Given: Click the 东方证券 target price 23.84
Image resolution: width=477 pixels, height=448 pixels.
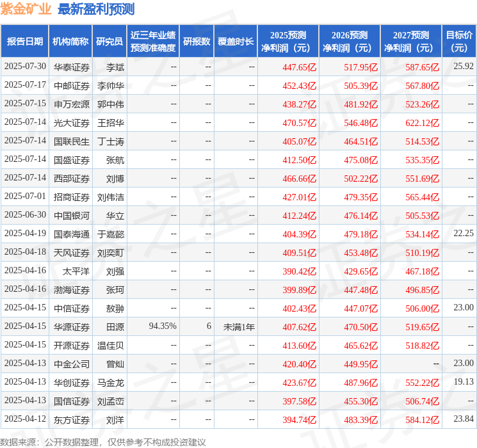Looking at the screenshot, I should coord(464,419).
